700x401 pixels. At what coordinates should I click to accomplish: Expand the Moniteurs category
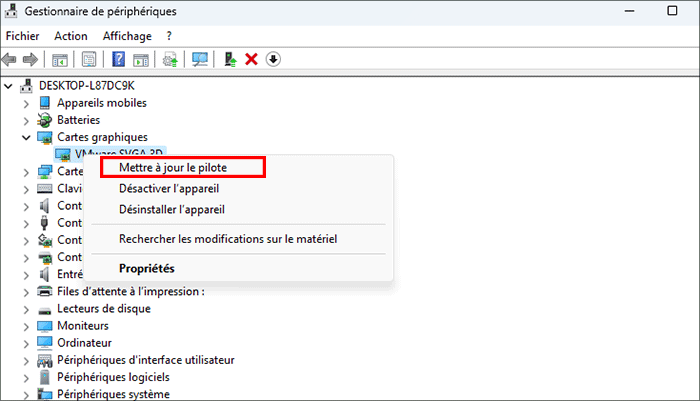26,326
